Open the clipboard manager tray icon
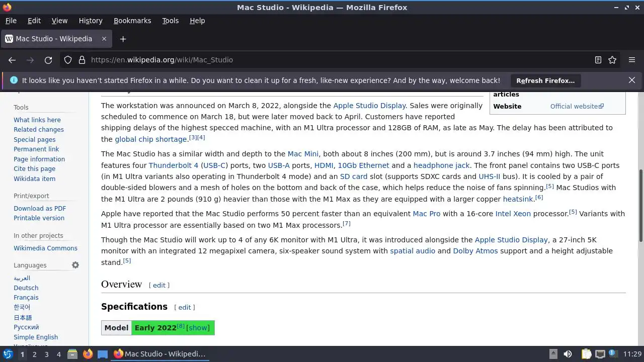This screenshot has width=644, height=362. pos(586,354)
